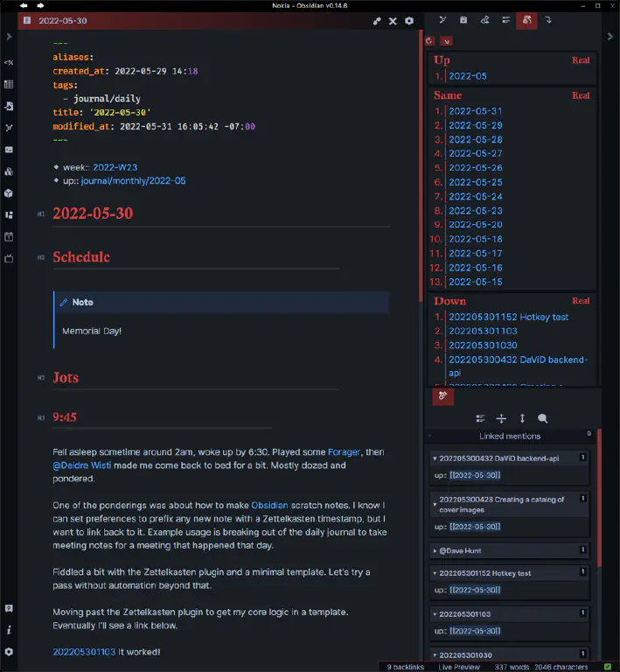The height and width of the screenshot is (672, 620).
Task: Click the Note callout title
Action: pos(83,302)
